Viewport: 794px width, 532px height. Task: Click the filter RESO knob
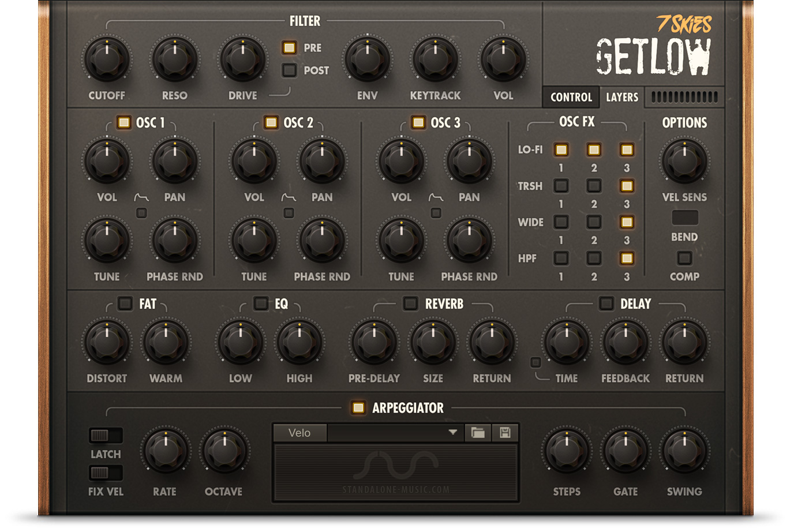pos(175,59)
